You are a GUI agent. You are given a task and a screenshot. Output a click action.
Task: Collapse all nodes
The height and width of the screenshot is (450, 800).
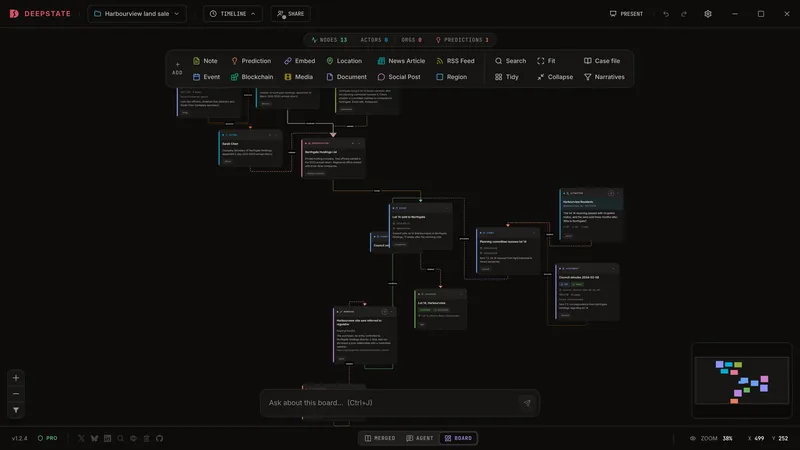click(555, 77)
